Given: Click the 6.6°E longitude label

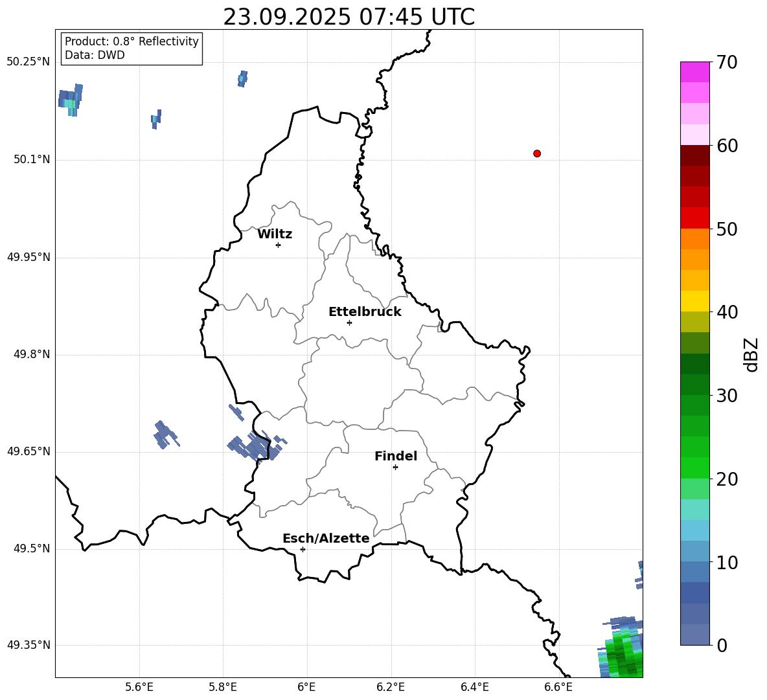Looking at the screenshot, I should (x=558, y=687).
